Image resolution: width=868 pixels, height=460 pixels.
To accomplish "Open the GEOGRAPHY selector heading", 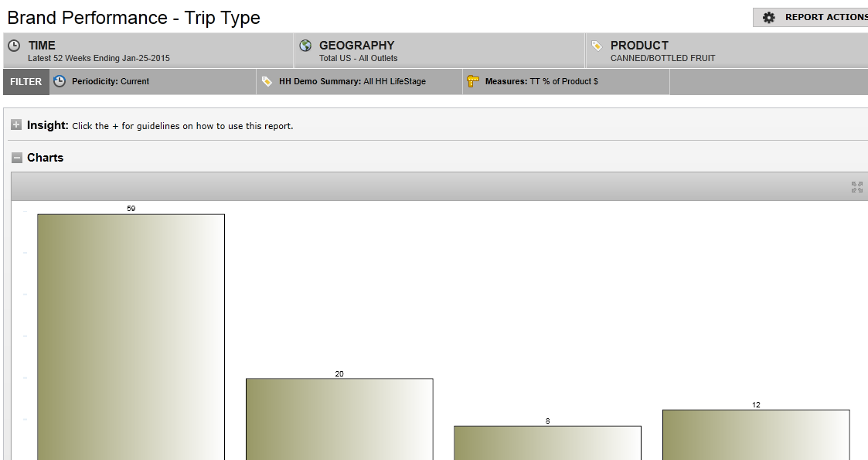I will coord(356,46).
